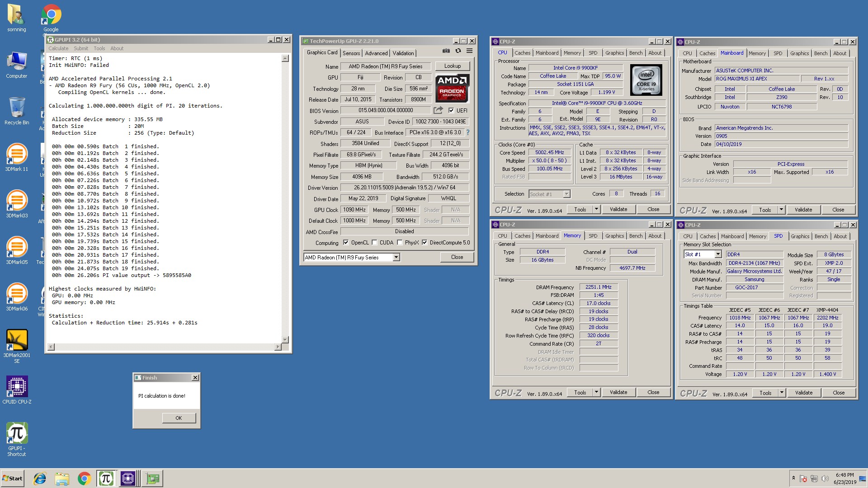Expand Tools arrow in CPU-Z Memory window
868x488 pixels.
coord(596,392)
